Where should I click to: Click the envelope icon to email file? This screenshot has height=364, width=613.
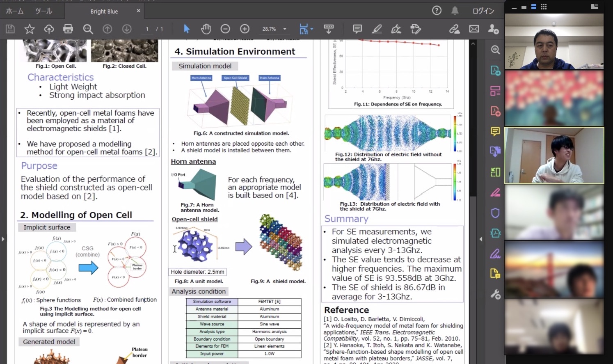pos(474,29)
